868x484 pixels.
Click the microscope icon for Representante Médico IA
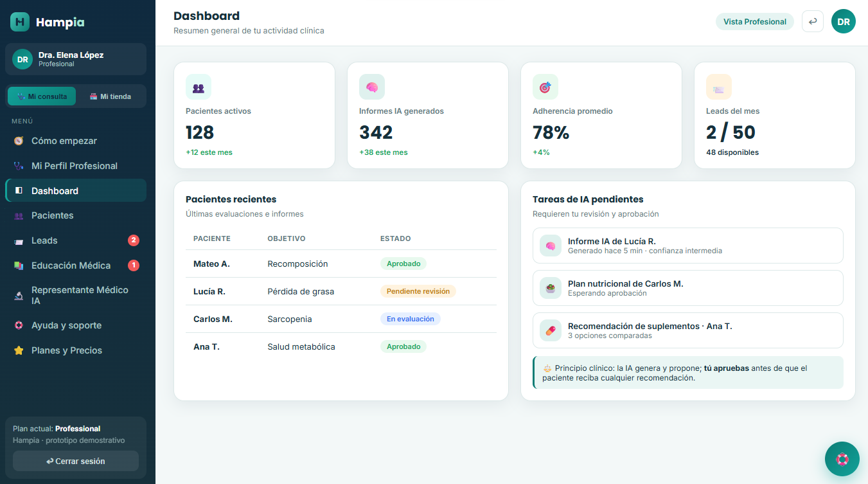pos(19,296)
